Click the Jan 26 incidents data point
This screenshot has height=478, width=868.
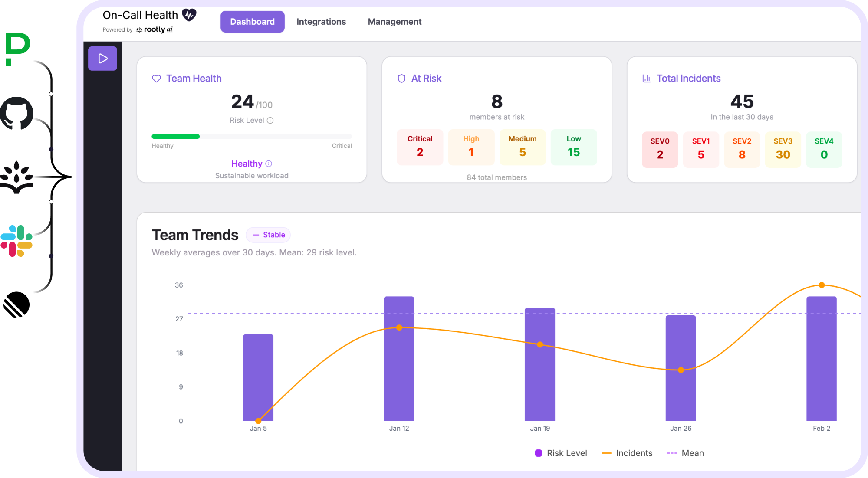point(681,370)
